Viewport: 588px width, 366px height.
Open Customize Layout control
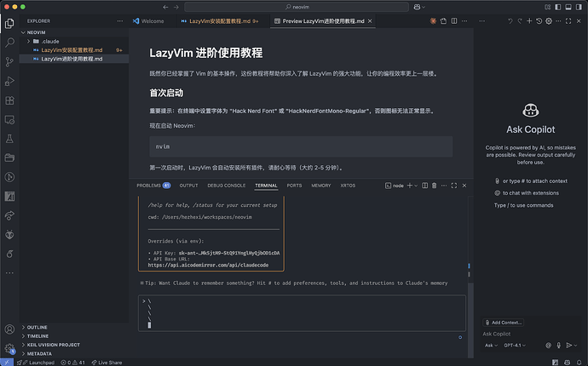pos(547,7)
